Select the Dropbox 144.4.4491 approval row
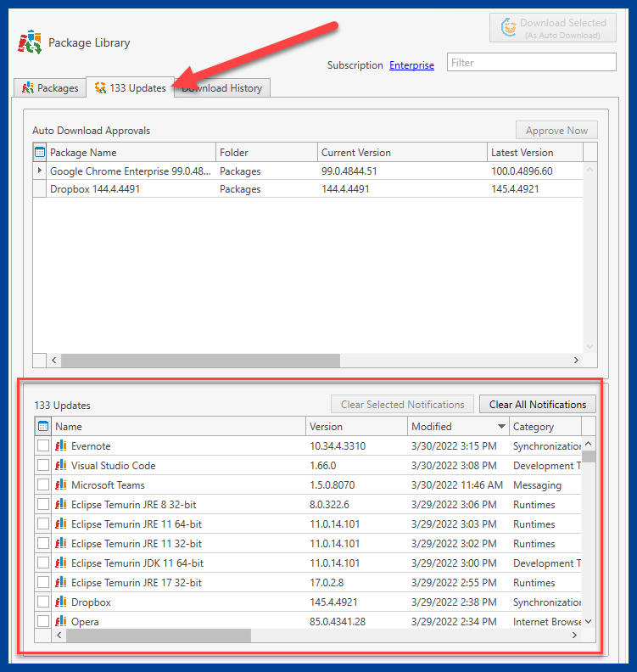637x672 pixels. [308, 188]
